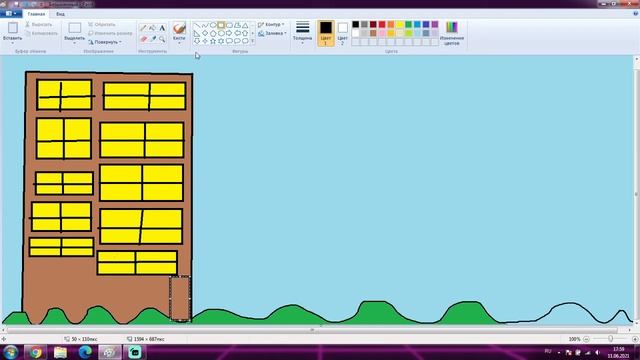
Task: Choose the Line shape
Action: [x=197, y=25]
